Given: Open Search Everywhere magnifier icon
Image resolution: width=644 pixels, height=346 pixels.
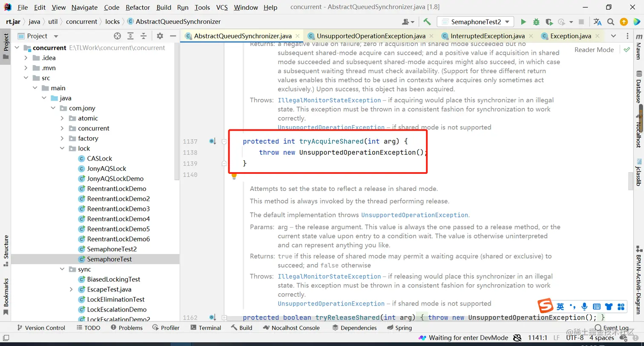Looking at the screenshot, I should 611,22.
